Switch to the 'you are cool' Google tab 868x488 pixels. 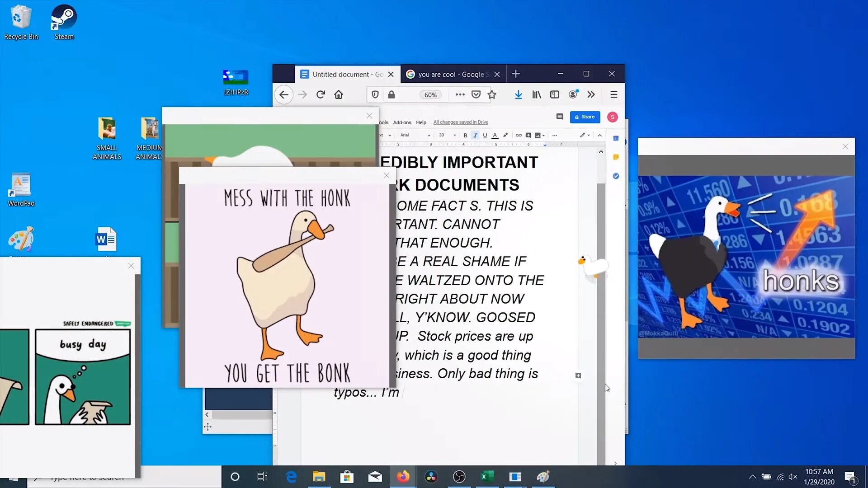click(x=451, y=74)
